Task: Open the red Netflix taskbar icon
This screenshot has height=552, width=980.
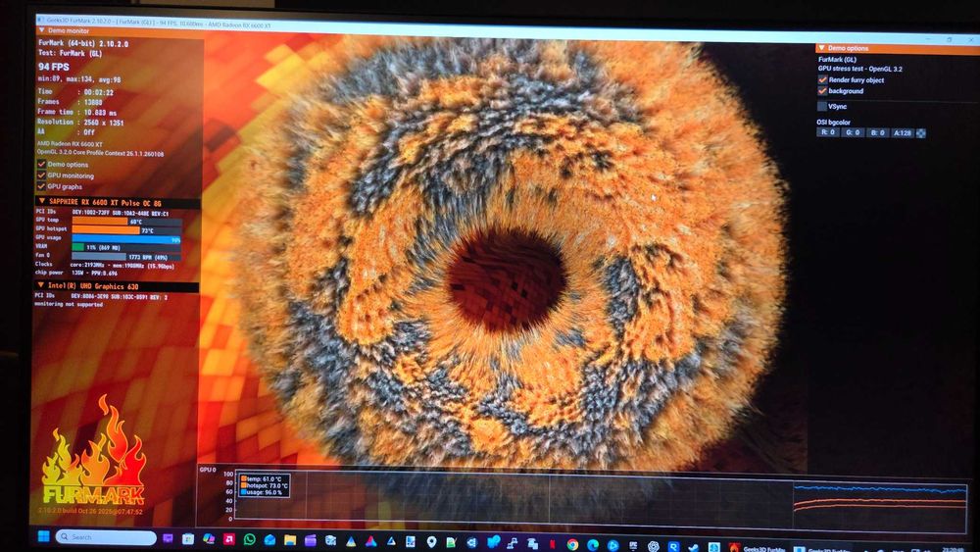Action: [553, 544]
